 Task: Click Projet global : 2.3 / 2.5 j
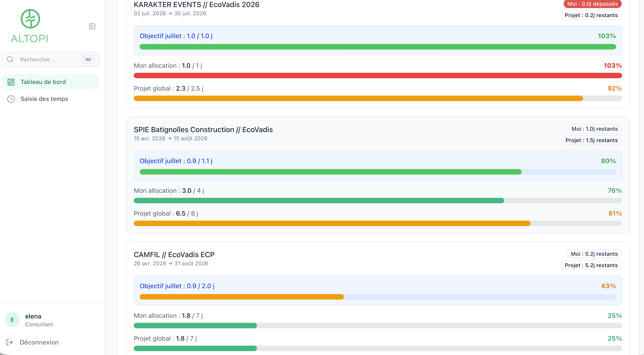click(x=168, y=88)
